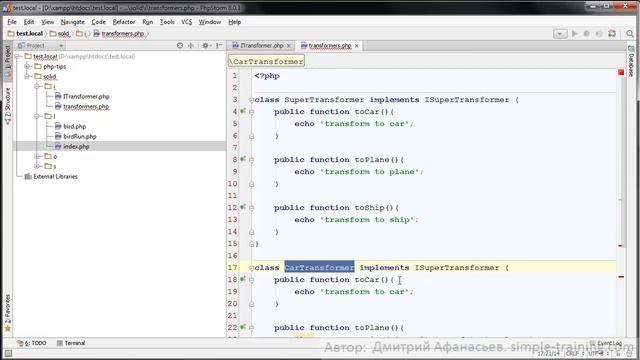Viewport: 640px width, 360px height.
Task: Click the implements gutter icon on line 8
Action: tap(243, 159)
